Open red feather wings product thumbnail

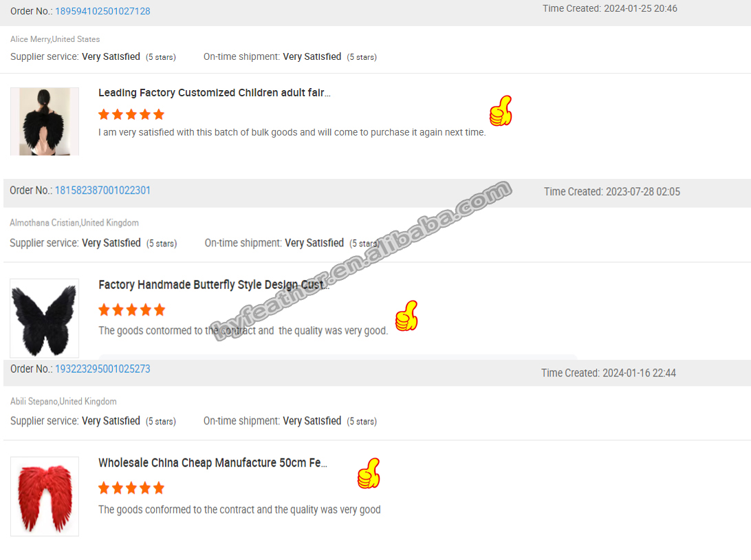pyautogui.click(x=45, y=496)
